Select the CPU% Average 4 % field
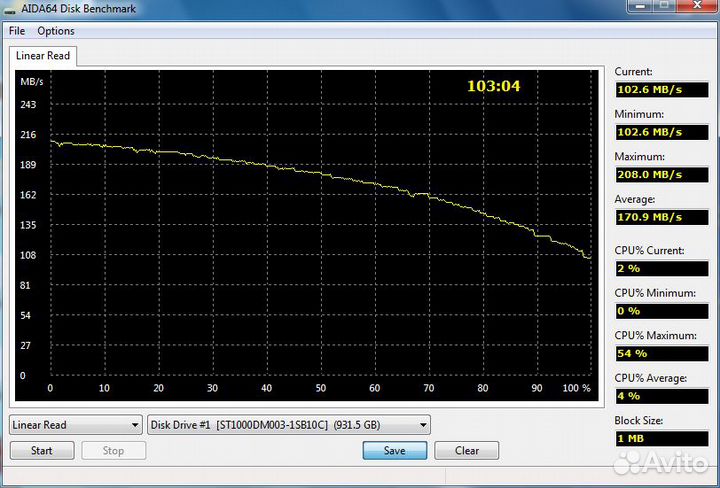The height and width of the screenshot is (488, 720). 662,396
